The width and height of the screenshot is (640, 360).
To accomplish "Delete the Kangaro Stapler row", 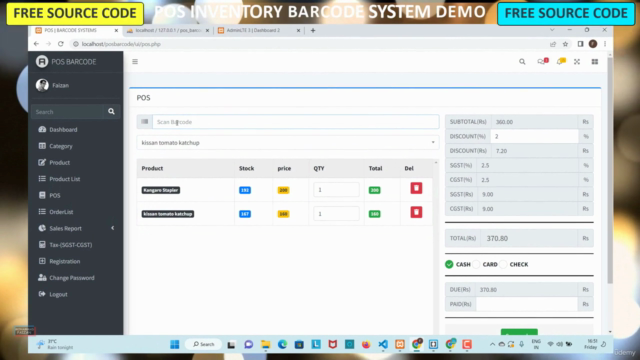I will [x=416, y=188].
